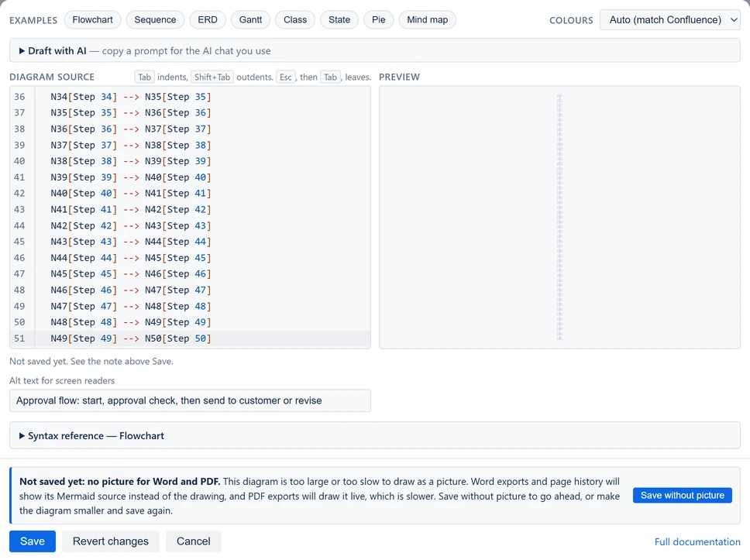Screen dimensions: 750x560
Task: Pick the Class diagram example
Action: 295,19
